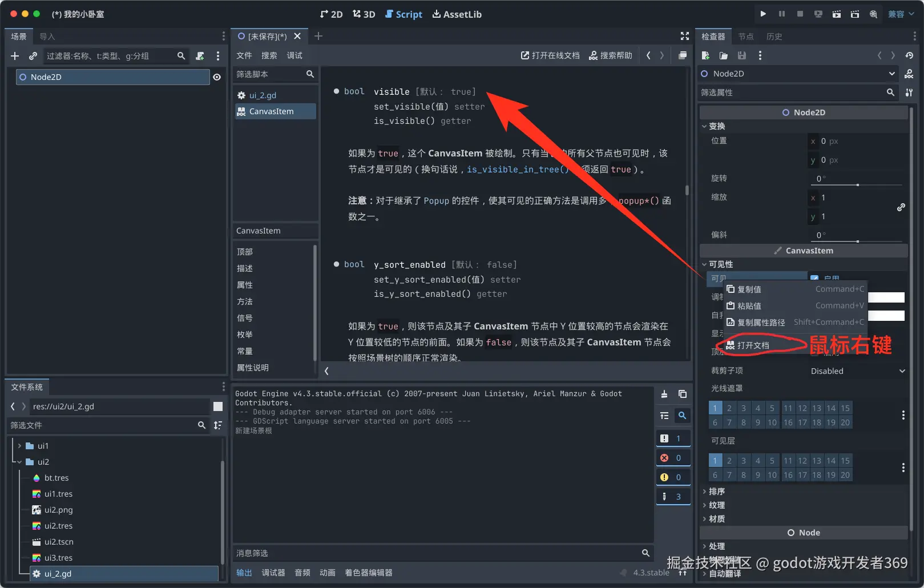Switch to the 节点 tab

coord(745,37)
